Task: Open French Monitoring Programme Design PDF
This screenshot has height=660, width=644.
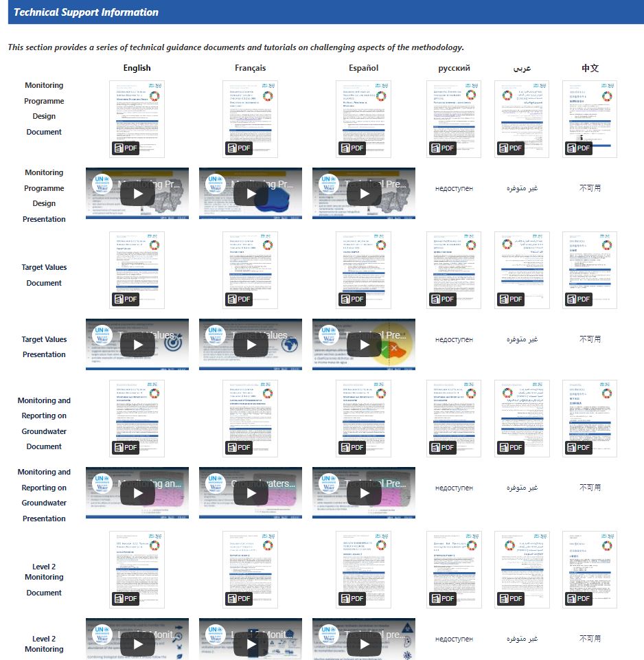Action: point(250,119)
